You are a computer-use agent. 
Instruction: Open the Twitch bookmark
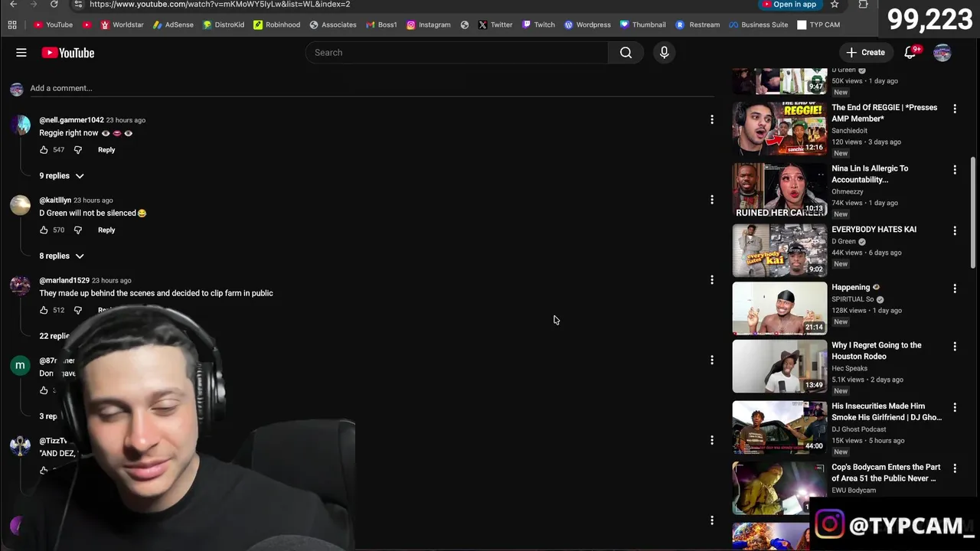538,24
